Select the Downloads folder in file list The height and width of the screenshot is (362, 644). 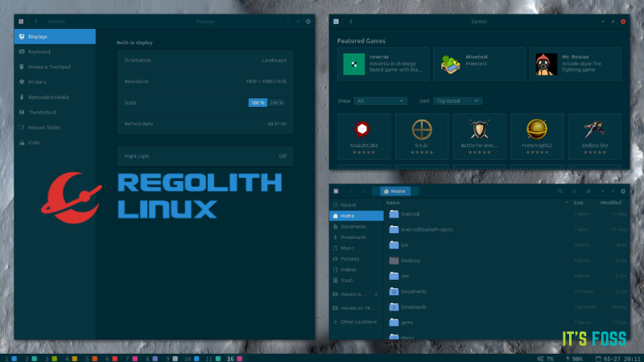pos(507,307)
